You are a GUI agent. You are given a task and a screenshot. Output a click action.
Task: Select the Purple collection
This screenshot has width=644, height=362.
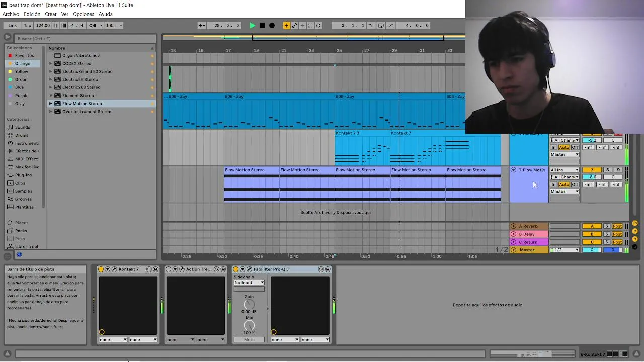pyautogui.click(x=22, y=96)
